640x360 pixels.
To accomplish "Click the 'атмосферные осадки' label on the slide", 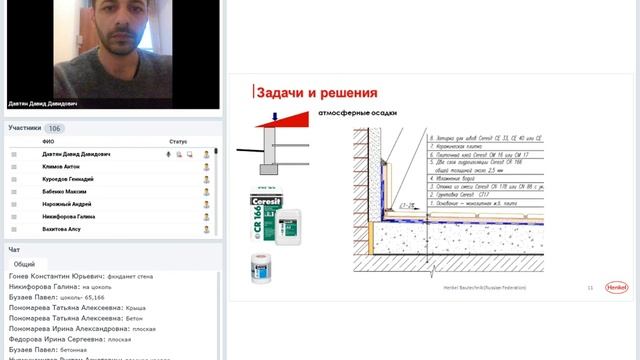I will tap(358, 113).
